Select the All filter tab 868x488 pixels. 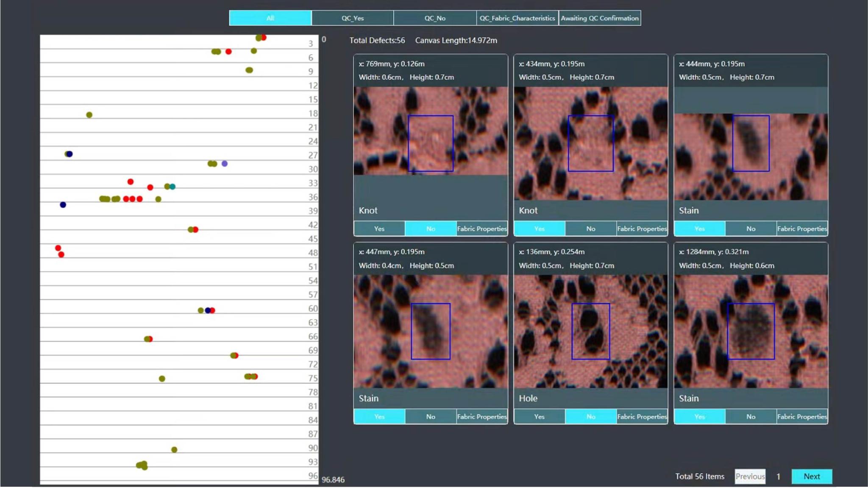click(x=270, y=18)
